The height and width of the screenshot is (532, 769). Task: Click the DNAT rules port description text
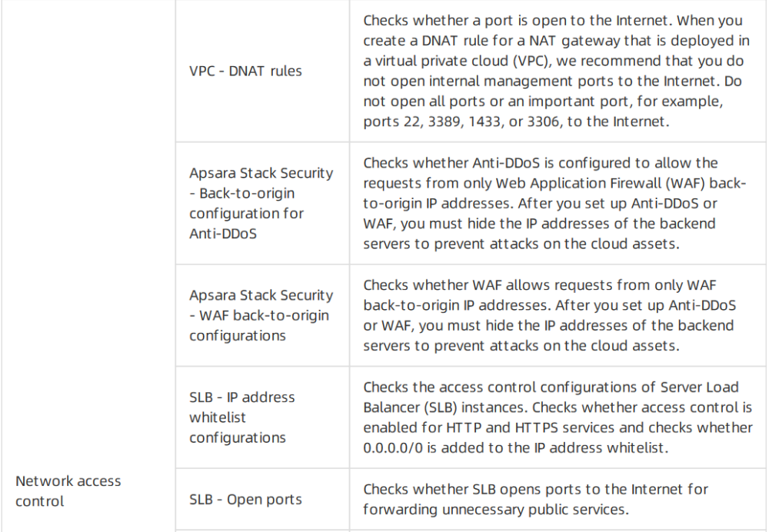(557, 71)
